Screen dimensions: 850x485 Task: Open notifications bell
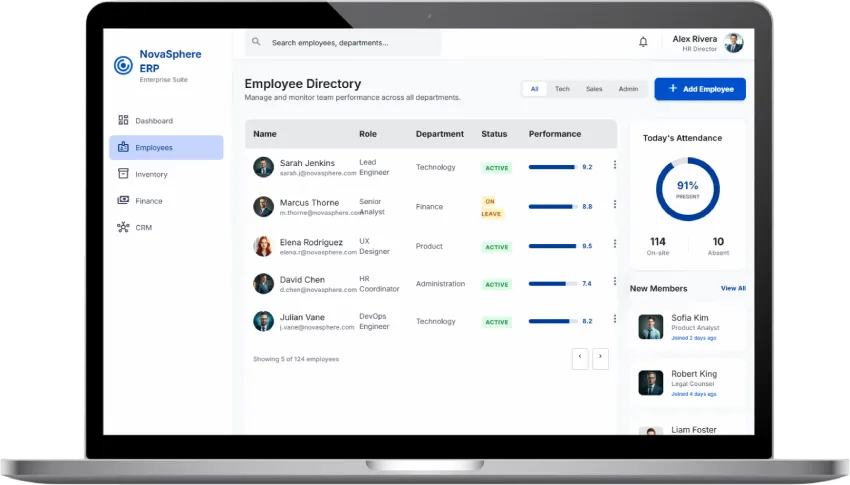[x=643, y=42]
